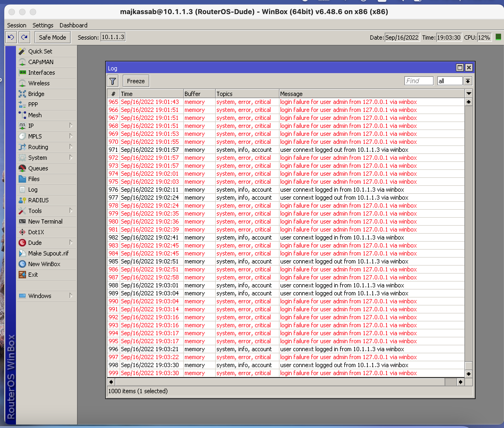
Task: Click the undo arrow icon in toolbar
Action: coord(11,37)
